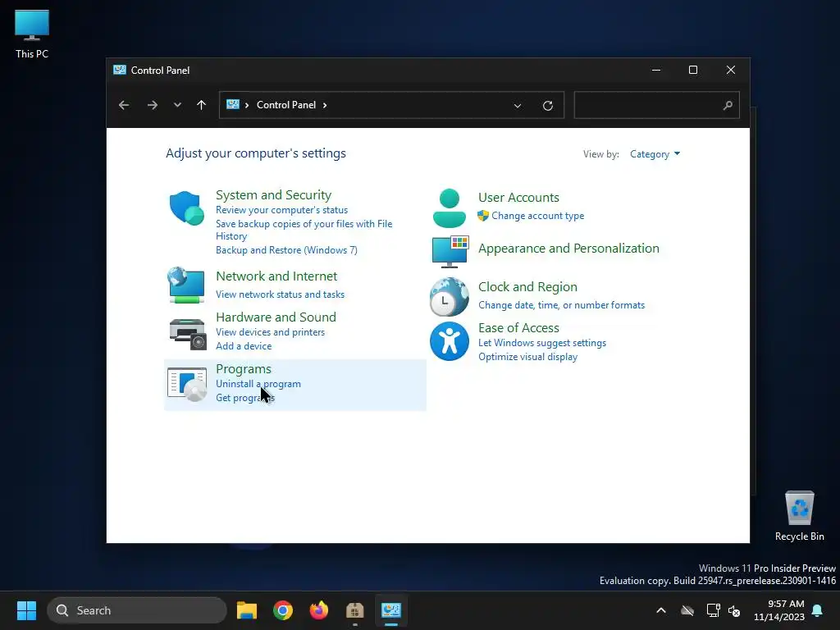The width and height of the screenshot is (840, 630).
Task: Click Optimize visual display
Action: tap(527, 357)
